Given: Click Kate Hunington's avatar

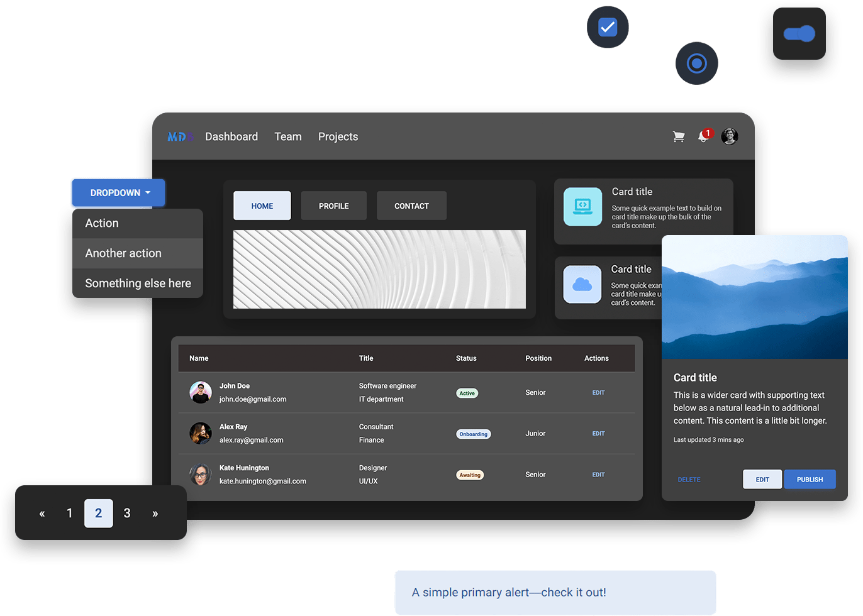Looking at the screenshot, I should click(x=201, y=475).
